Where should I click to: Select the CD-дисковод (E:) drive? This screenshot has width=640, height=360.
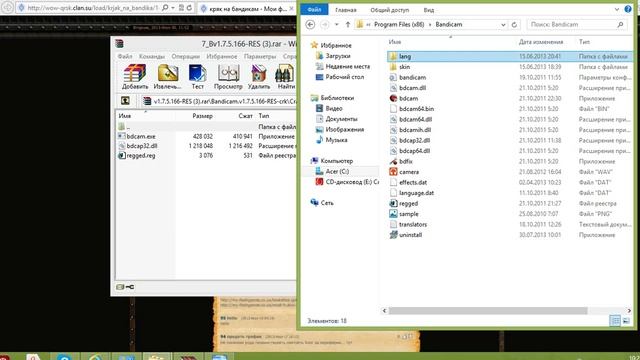(352, 182)
